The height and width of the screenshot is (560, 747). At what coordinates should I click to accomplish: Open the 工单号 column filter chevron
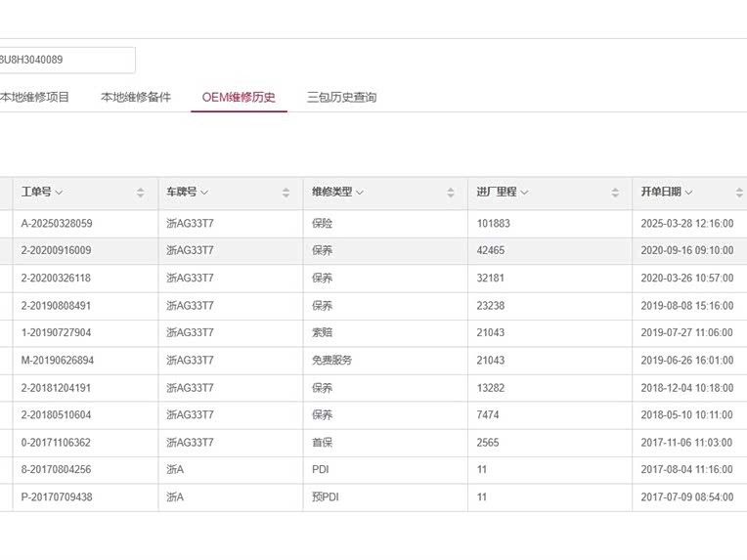click(59, 193)
